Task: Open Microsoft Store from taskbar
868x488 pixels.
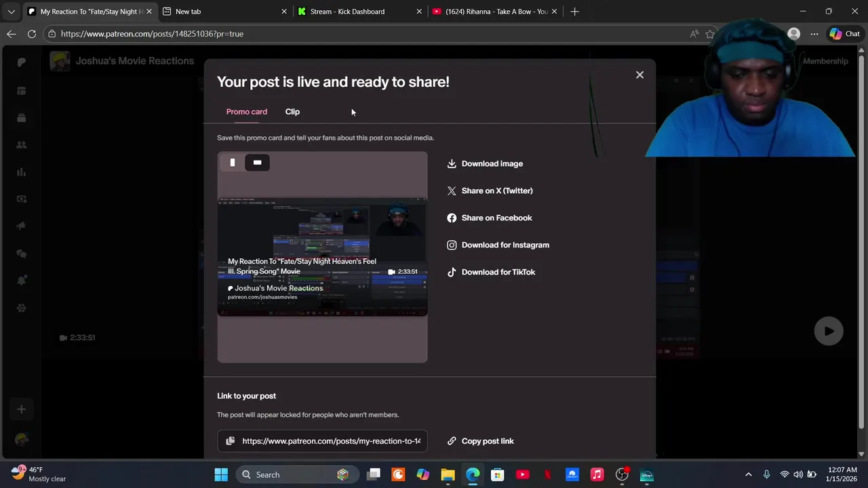Action: pyautogui.click(x=498, y=474)
